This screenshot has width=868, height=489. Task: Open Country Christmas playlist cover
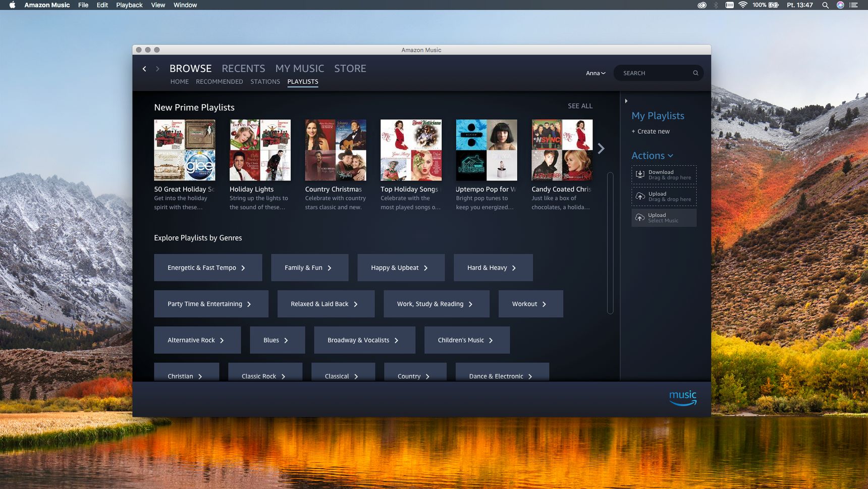click(x=336, y=150)
